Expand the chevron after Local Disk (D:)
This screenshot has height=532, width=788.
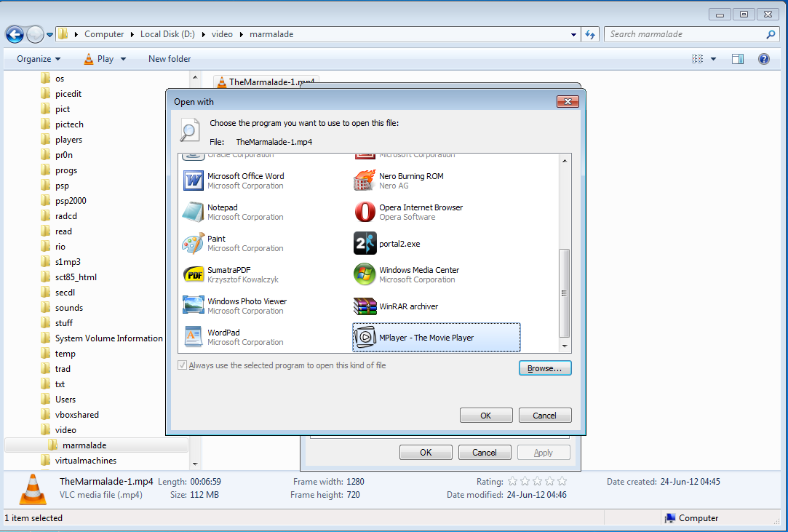(203, 34)
